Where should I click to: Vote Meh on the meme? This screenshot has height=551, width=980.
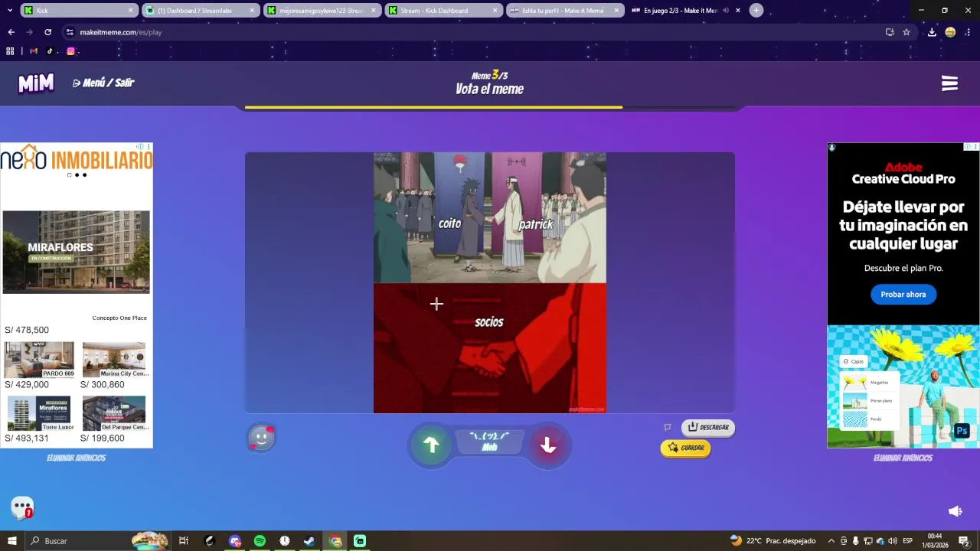point(489,441)
